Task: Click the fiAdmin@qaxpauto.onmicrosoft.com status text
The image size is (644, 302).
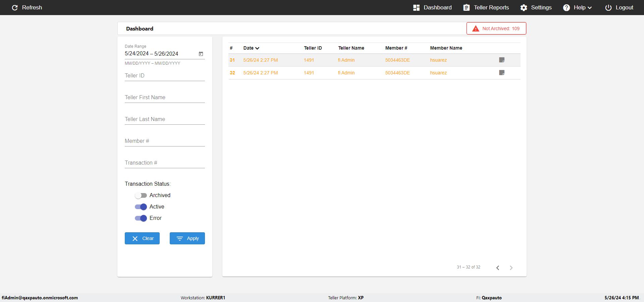Action: [40, 298]
